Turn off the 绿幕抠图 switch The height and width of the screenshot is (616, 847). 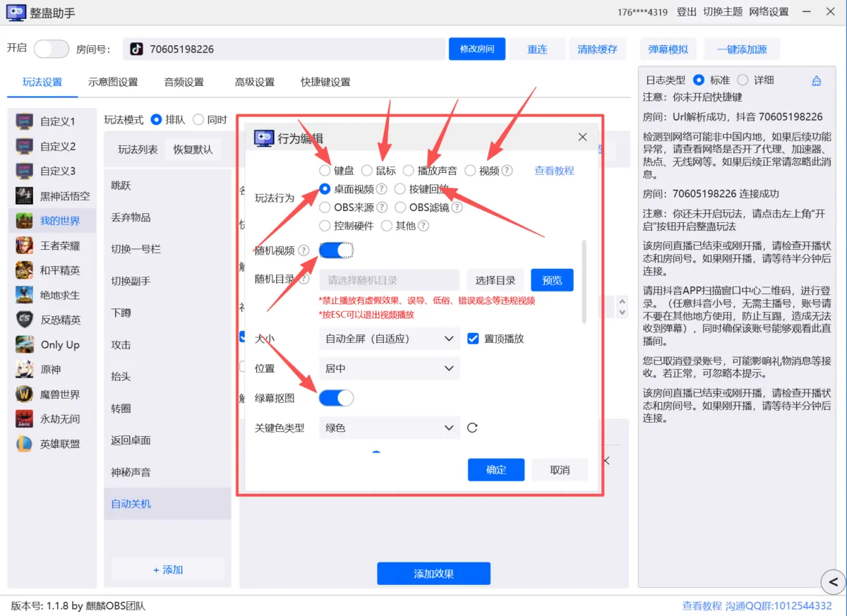click(x=336, y=398)
